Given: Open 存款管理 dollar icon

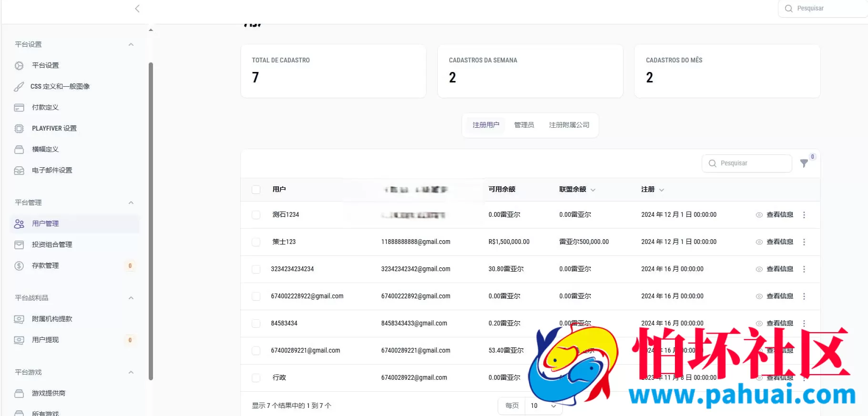Looking at the screenshot, I should point(19,265).
